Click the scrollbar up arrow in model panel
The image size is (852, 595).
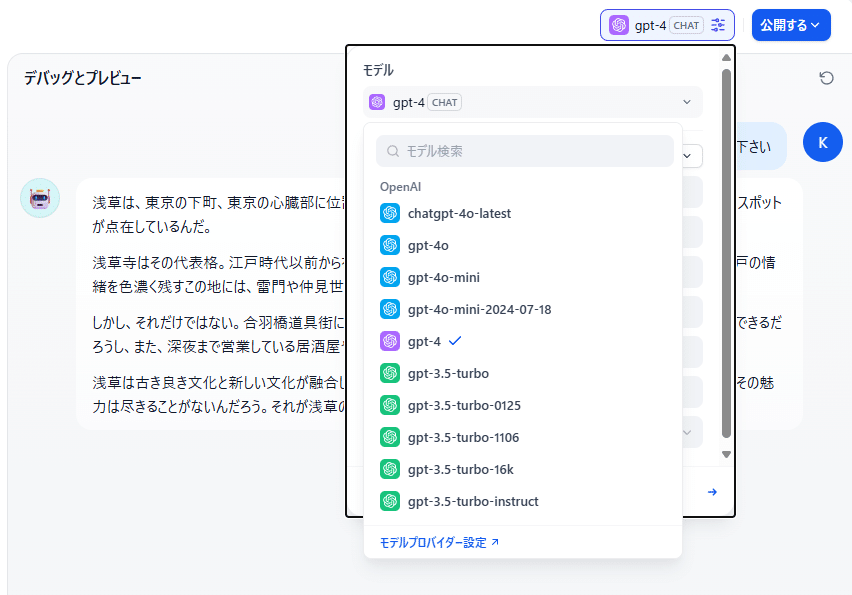click(x=726, y=58)
